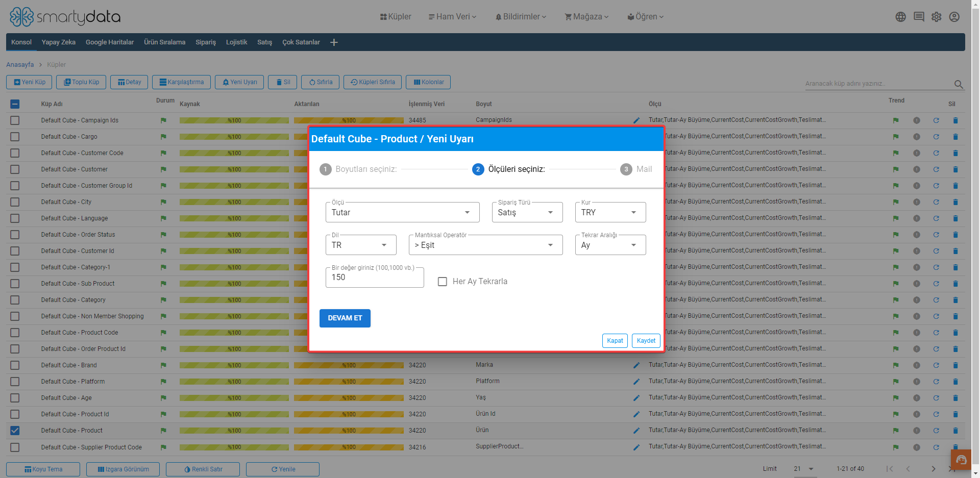This screenshot has height=478, width=980.
Task: Refresh icon for Default Cube - Language row
Action: 936,218
